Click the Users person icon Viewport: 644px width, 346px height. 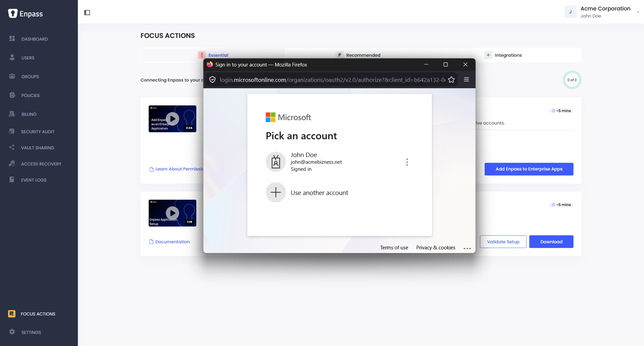click(x=12, y=57)
